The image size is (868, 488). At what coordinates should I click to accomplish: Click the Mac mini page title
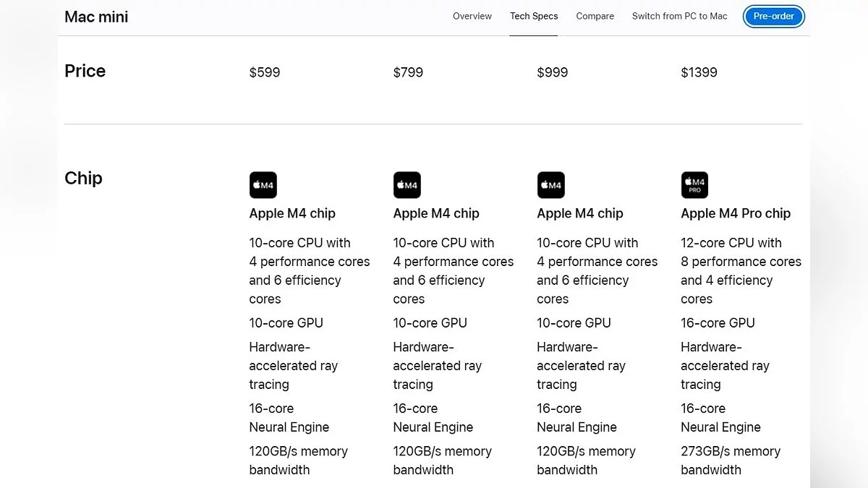(x=96, y=17)
